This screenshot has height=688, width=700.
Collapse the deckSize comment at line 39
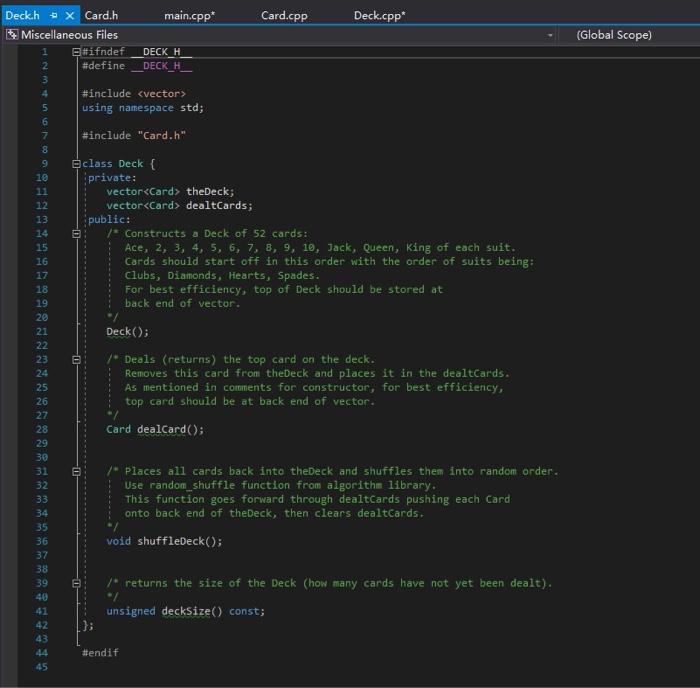click(76, 583)
